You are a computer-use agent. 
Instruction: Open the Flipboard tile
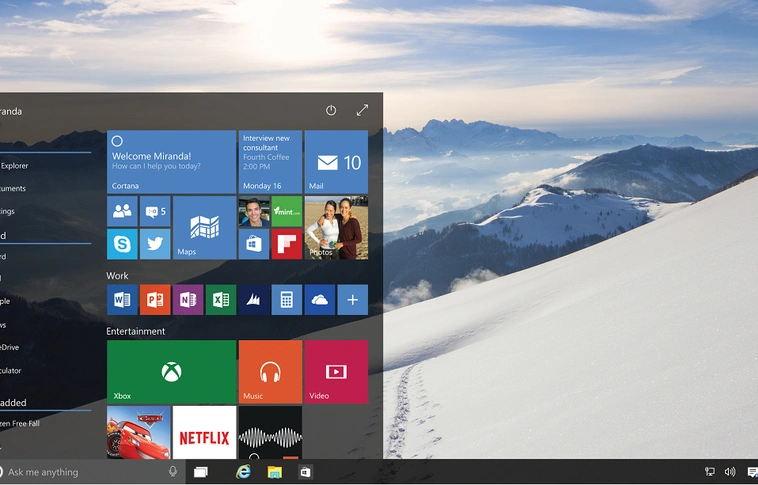click(x=287, y=244)
